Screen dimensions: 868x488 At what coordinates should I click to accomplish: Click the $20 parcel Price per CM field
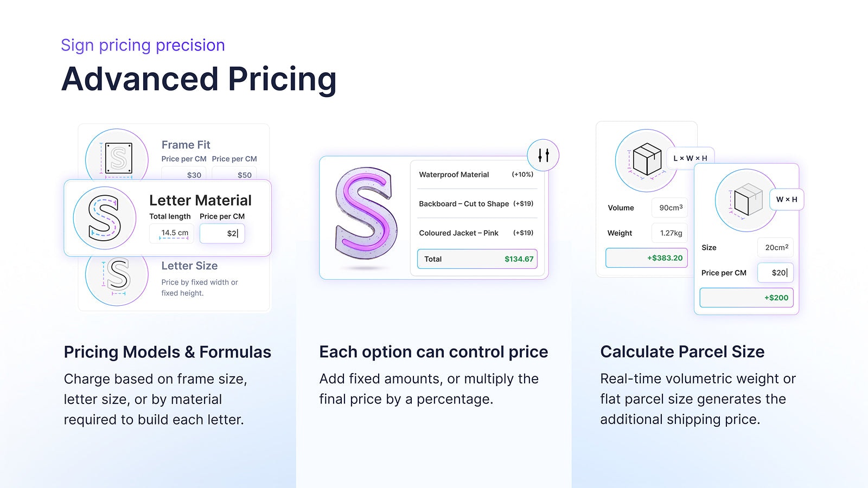[775, 273]
